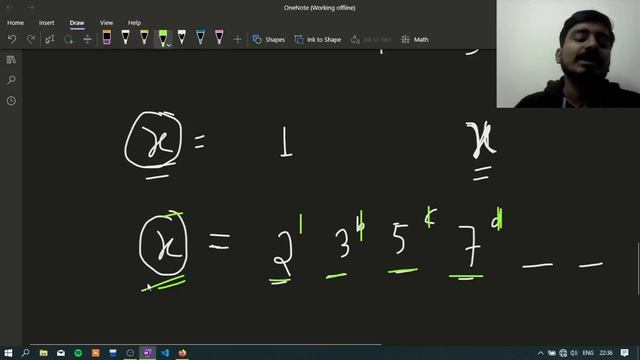Open the View tab
The width and height of the screenshot is (640, 360).
[106, 23]
